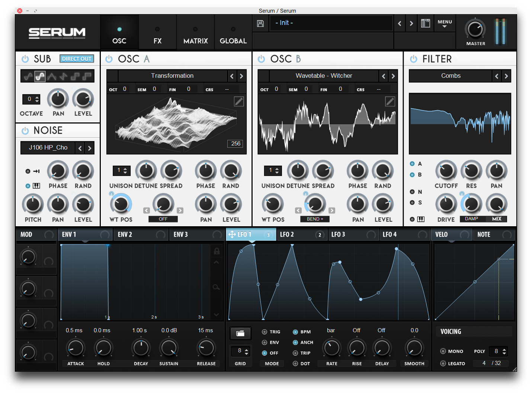Open OSC B wavetable editor pencil icon
Image resolution: width=532 pixels, height=394 pixels.
click(390, 101)
